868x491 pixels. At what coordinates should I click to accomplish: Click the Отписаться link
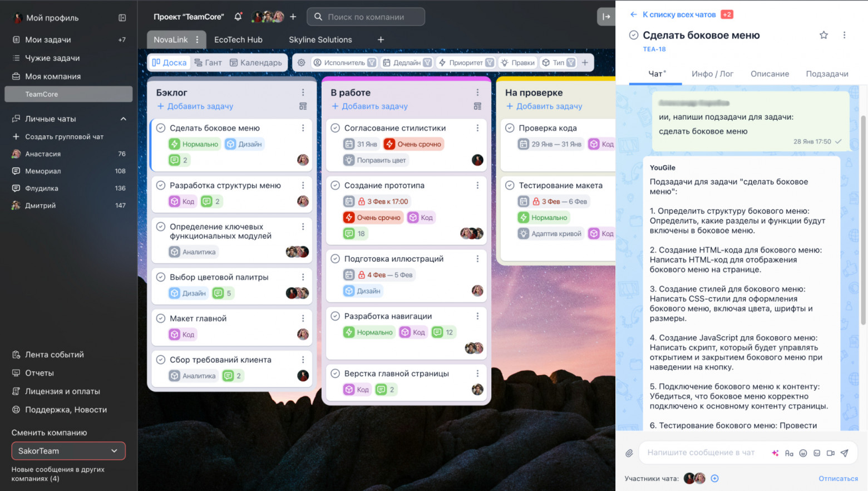coord(838,478)
